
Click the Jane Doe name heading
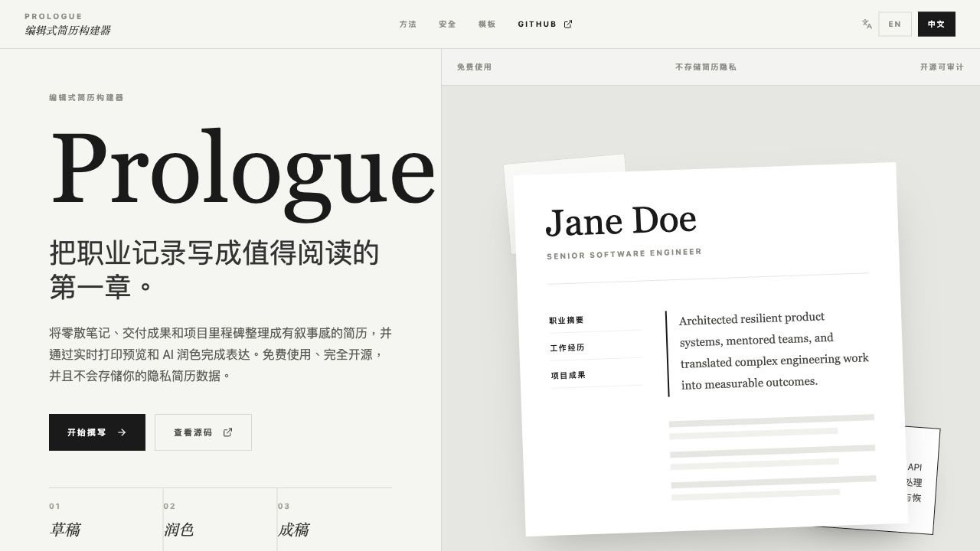pos(621,220)
